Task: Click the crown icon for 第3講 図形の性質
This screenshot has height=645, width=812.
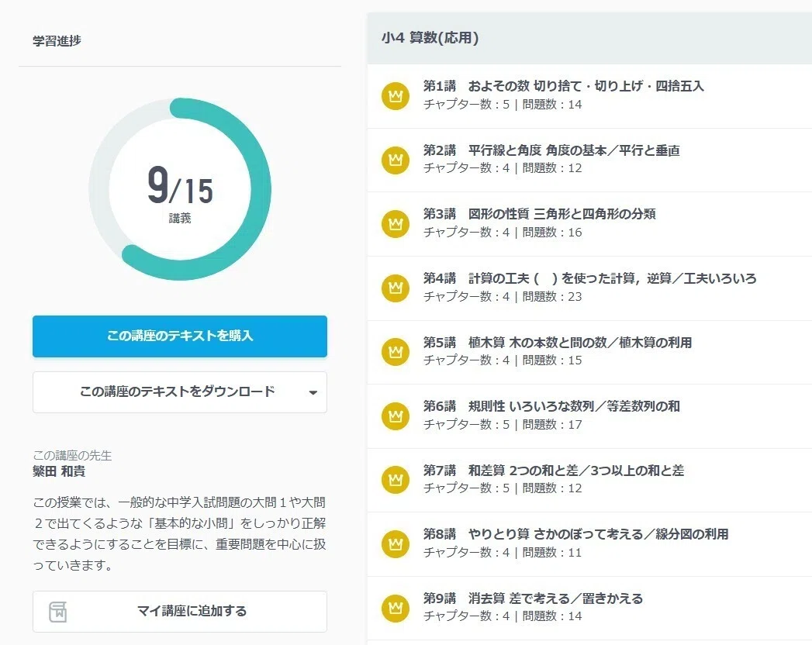Action: [396, 223]
